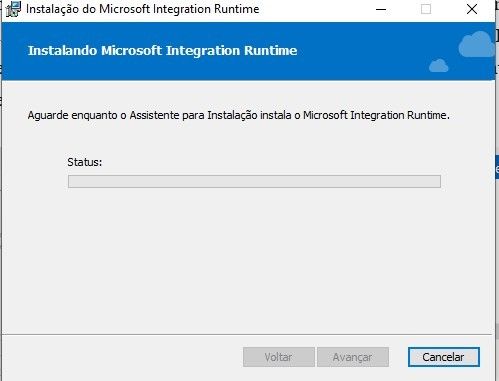Click the separator line above the buttons
This screenshot has width=499, height=381.
247,334
